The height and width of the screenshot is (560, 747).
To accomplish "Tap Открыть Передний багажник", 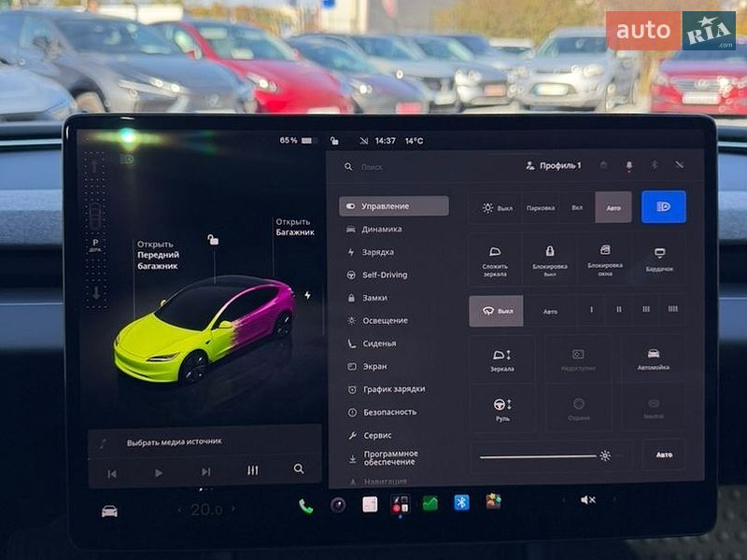I will [158, 255].
